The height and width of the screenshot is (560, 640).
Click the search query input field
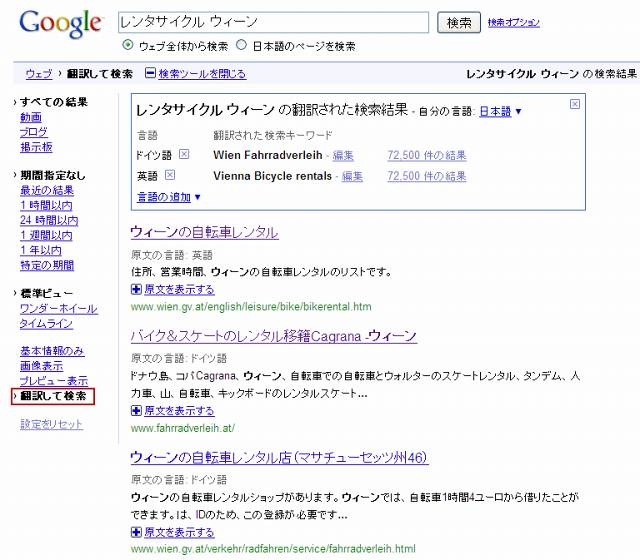coord(273,22)
